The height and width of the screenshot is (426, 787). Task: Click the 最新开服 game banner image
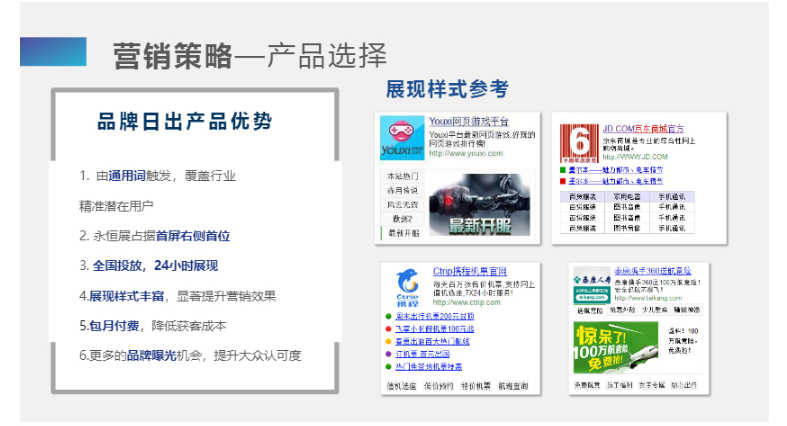pyautogui.click(x=481, y=205)
